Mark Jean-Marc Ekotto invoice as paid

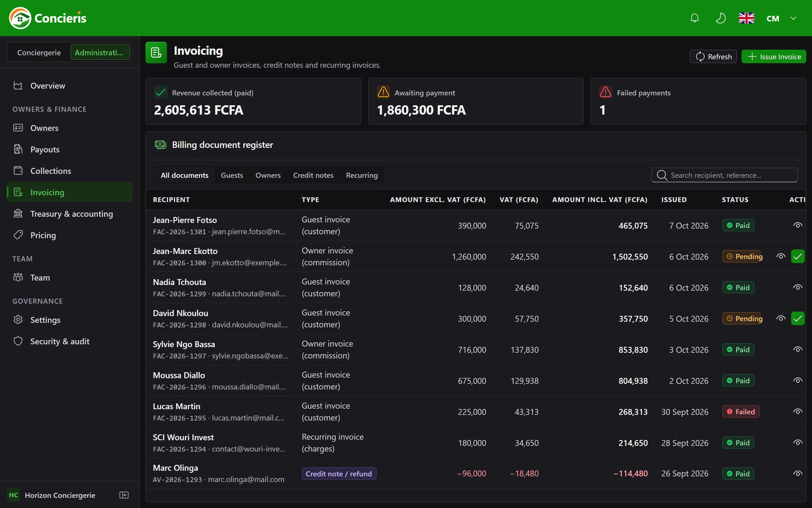(x=798, y=256)
